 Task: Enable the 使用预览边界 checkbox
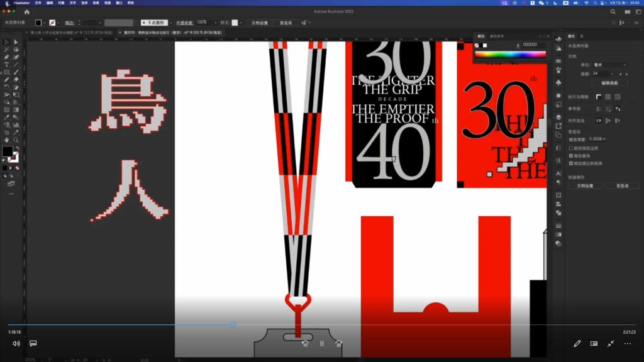tap(571, 148)
